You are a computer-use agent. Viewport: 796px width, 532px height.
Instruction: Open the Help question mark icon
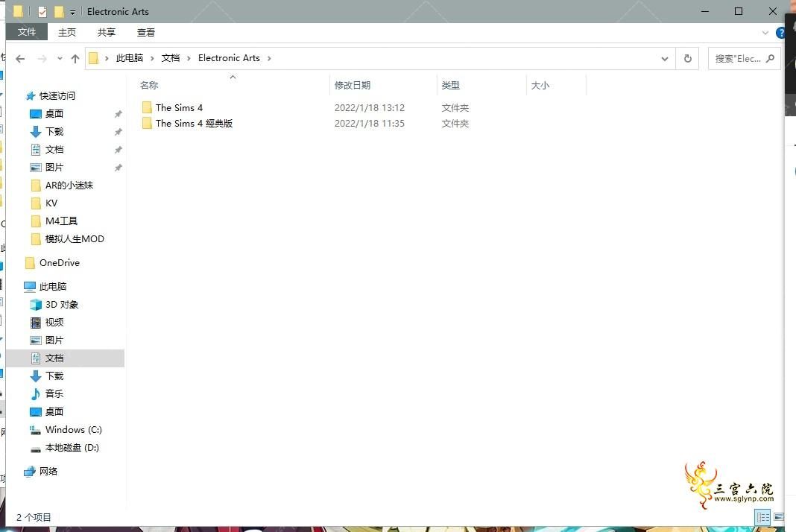click(x=781, y=33)
